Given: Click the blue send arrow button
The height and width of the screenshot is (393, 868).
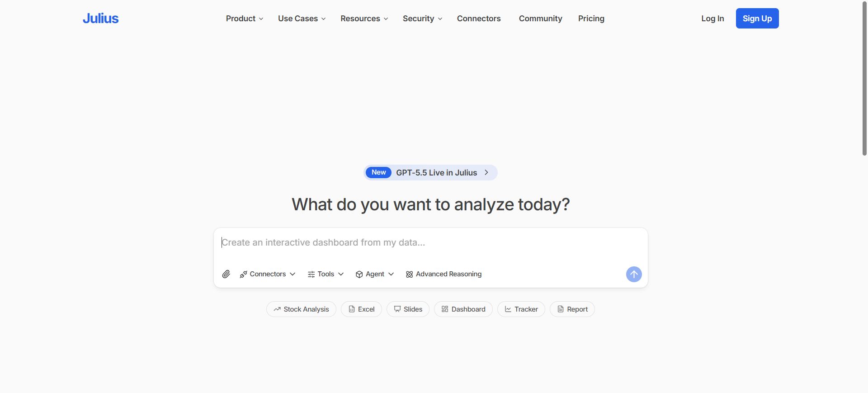Looking at the screenshot, I should (x=634, y=274).
